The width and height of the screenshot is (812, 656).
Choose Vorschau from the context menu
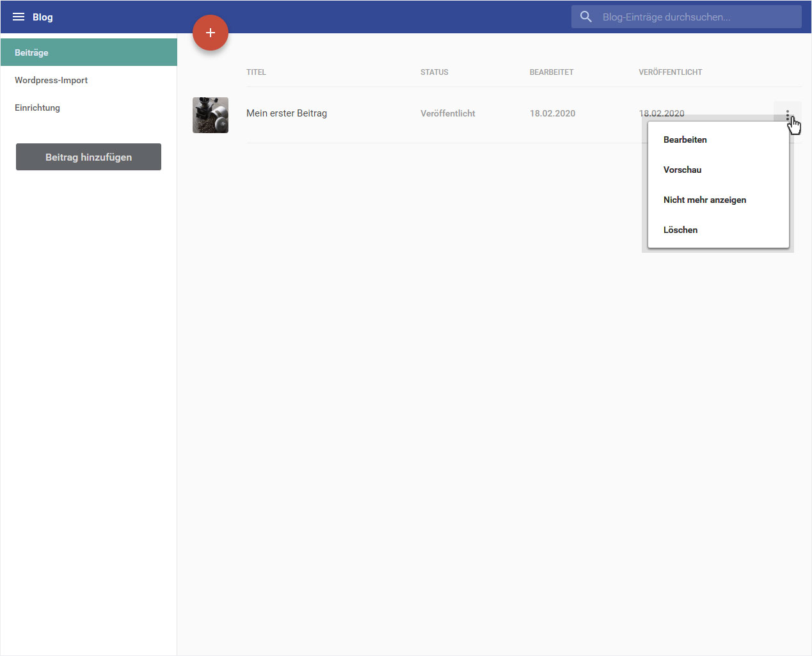coord(719,170)
